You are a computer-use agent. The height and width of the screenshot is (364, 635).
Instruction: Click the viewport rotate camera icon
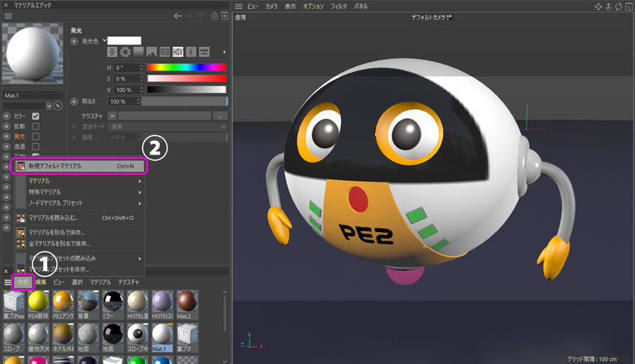[619, 6]
